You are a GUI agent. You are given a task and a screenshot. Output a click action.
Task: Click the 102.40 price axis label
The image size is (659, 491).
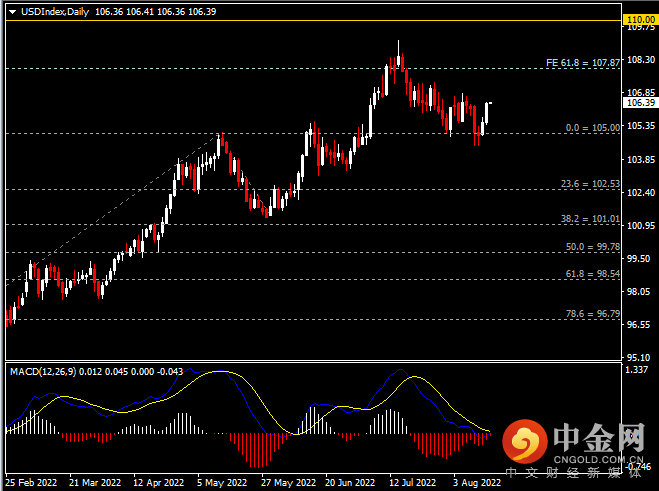(x=641, y=193)
